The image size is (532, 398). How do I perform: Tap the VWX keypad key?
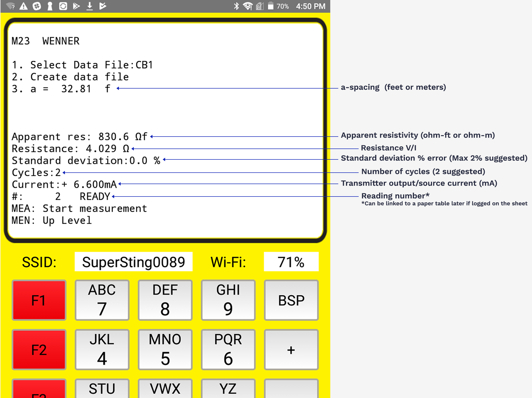point(165,389)
